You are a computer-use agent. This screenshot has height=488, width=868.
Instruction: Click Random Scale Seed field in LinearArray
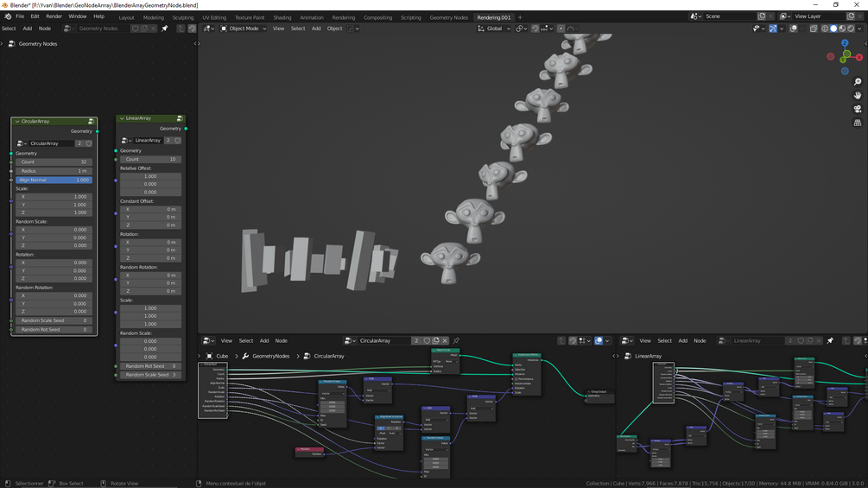150,375
